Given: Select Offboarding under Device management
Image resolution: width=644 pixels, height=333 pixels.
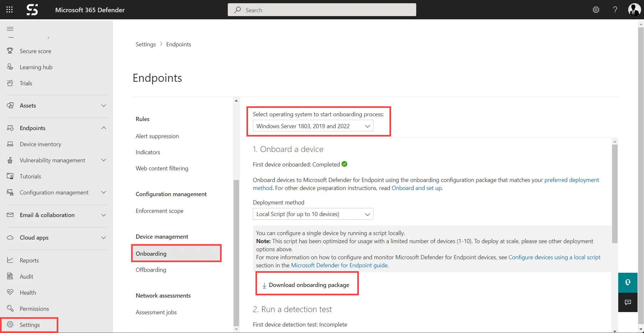Looking at the screenshot, I should [151, 270].
